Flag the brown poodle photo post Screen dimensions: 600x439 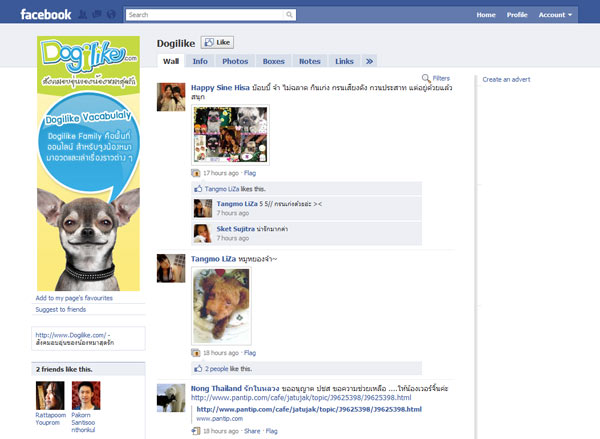point(250,353)
